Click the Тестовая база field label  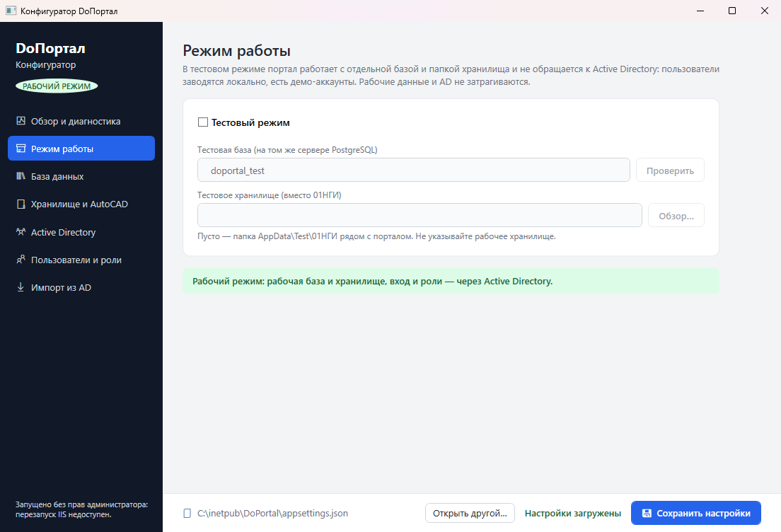287,150
